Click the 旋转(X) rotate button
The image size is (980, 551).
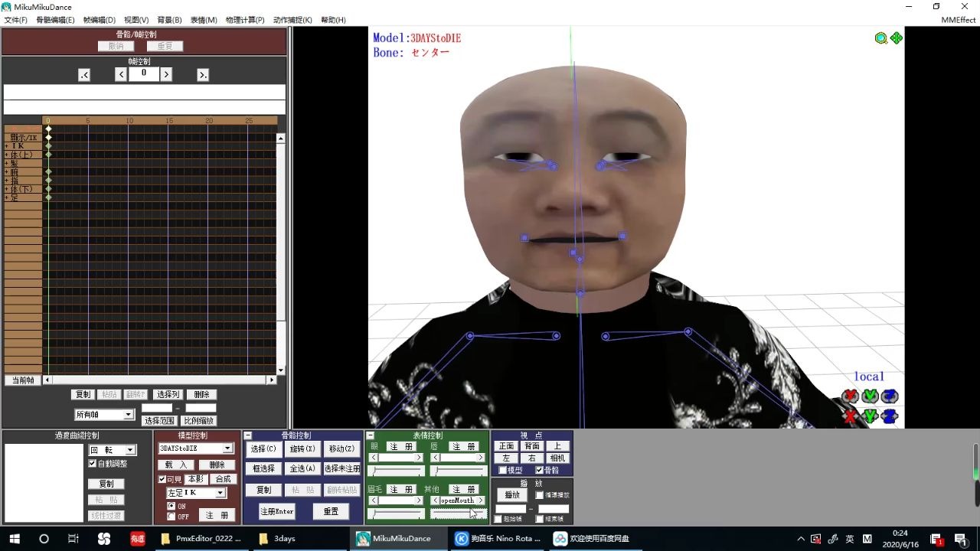(x=302, y=449)
